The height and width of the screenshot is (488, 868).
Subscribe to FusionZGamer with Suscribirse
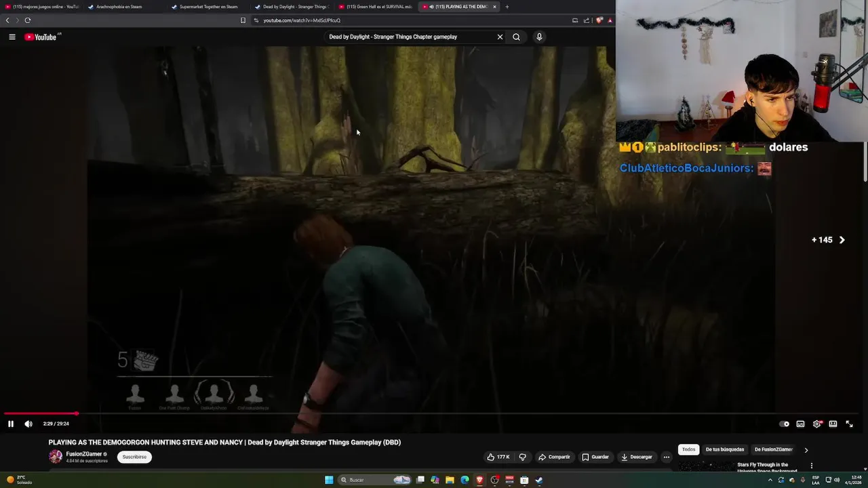(x=134, y=457)
